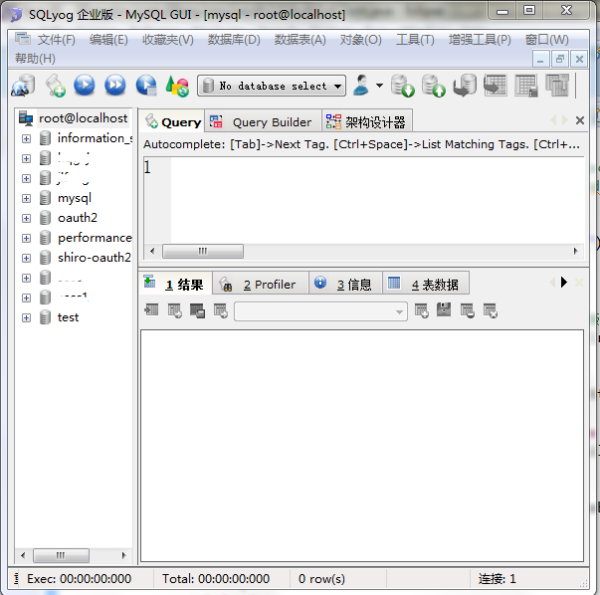Open the No database selected dropdown
600x595 pixels.
click(272, 86)
